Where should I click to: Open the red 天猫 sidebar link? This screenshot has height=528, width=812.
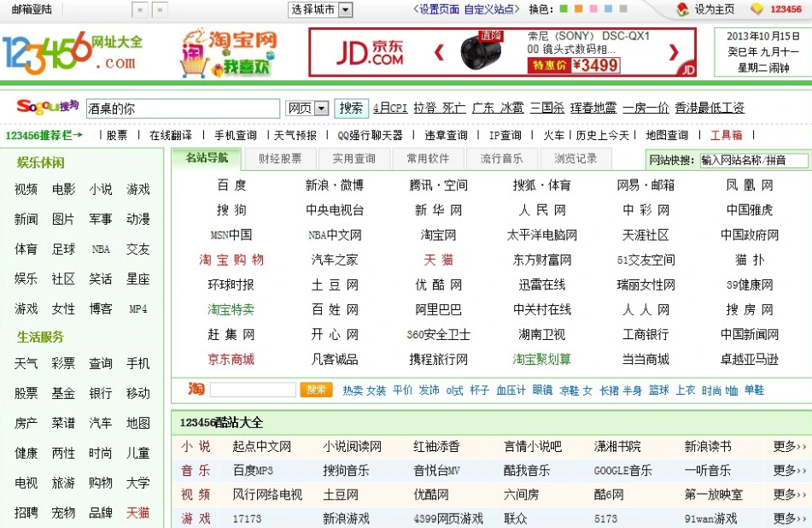pyautogui.click(x=137, y=513)
